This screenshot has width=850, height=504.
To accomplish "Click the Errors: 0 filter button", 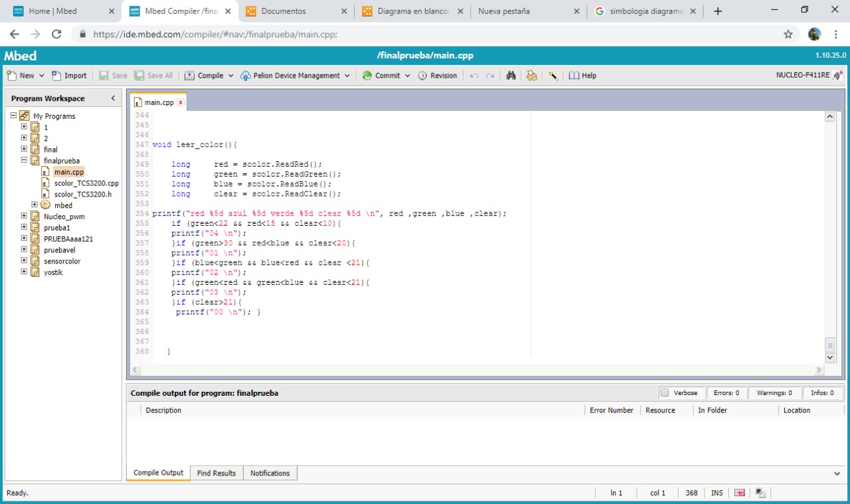I will [726, 392].
